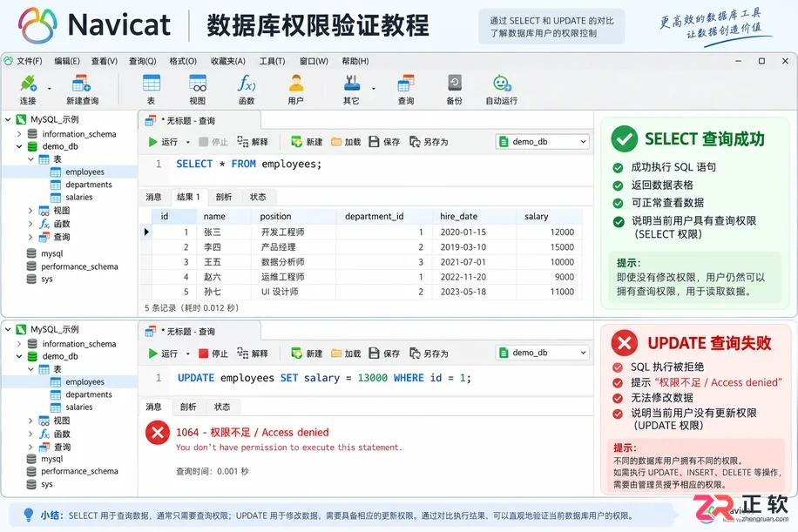Open the 收藏夹(A) menu
Screen dimensions: 798x532
click(228, 61)
